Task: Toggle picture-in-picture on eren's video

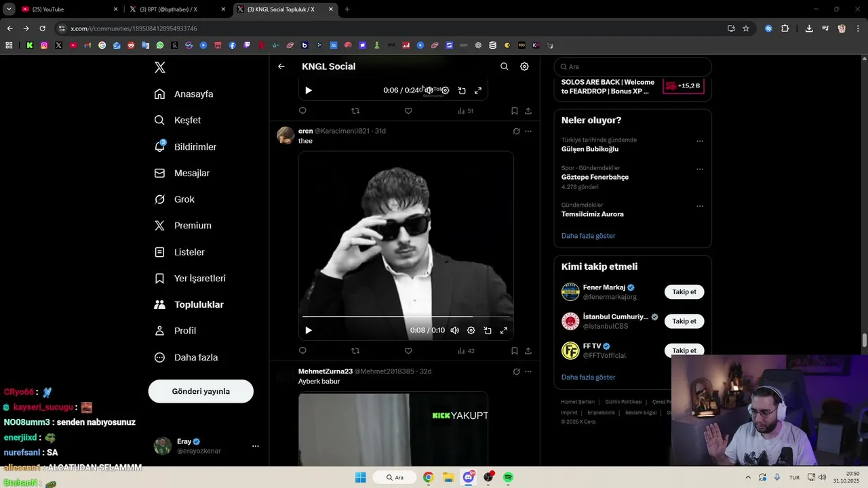Action: coord(488,330)
